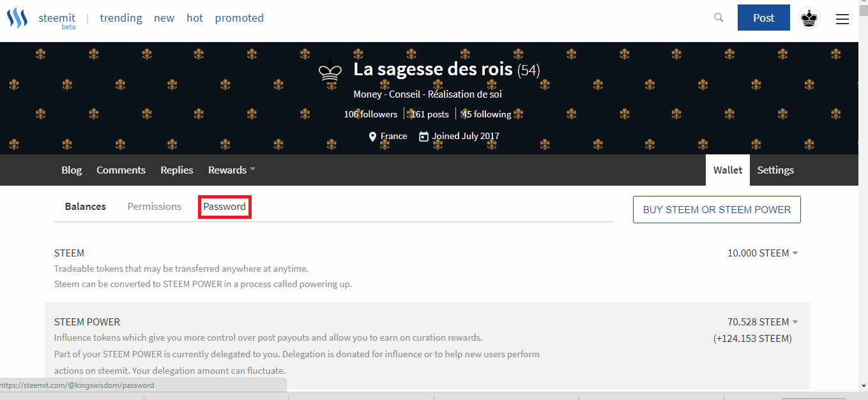The image size is (868, 400).
Task: Open the user avatar king icon
Action: click(810, 18)
